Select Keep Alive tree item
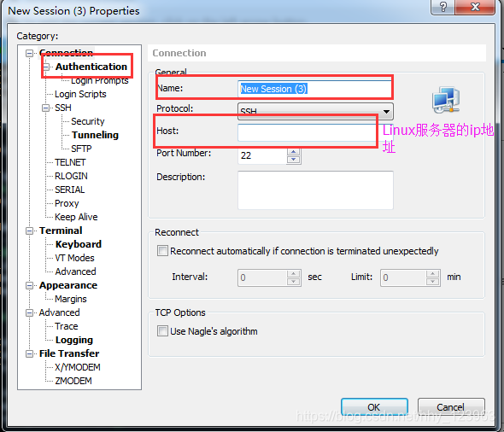The image size is (504, 432). click(x=76, y=217)
